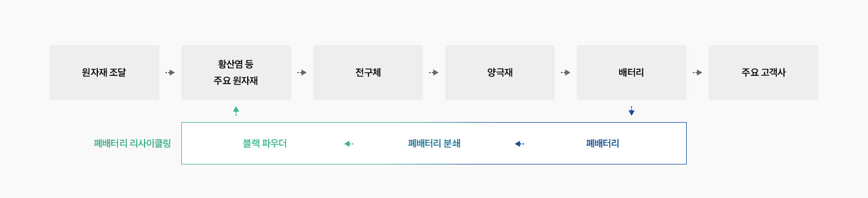The width and height of the screenshot is (868, 198).
Task: Click blue down arrow below 배터리
Action: pos(632,111)
